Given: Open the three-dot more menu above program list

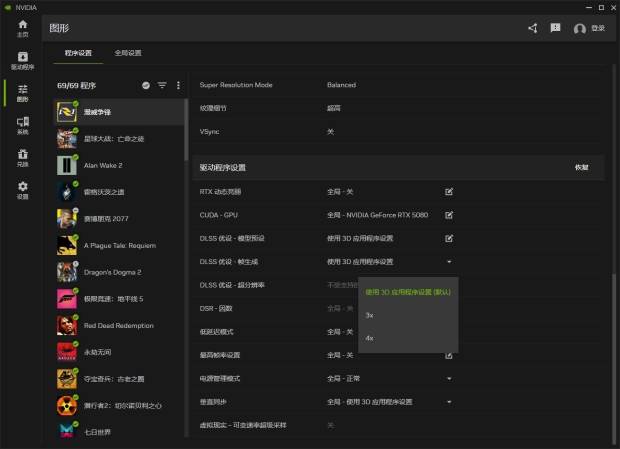Looking at the screenshot, I should 178,85.
